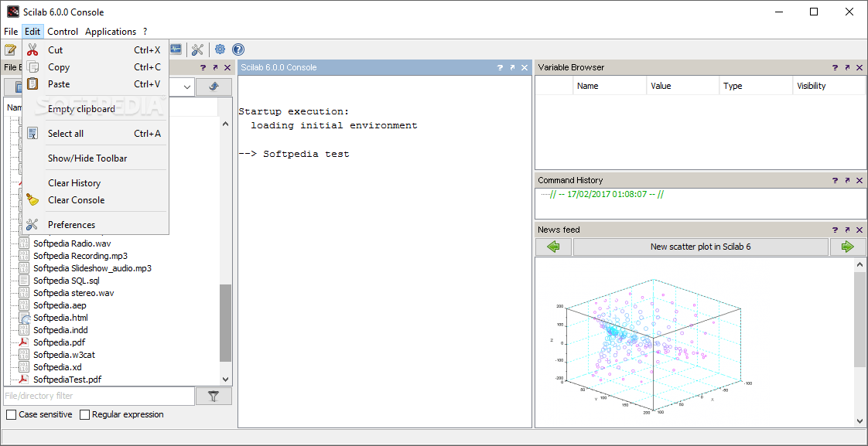This screenshot has height=446, width=868.
Task: Select the 17/02/2017 command history entry
Action: pos(607,195)
